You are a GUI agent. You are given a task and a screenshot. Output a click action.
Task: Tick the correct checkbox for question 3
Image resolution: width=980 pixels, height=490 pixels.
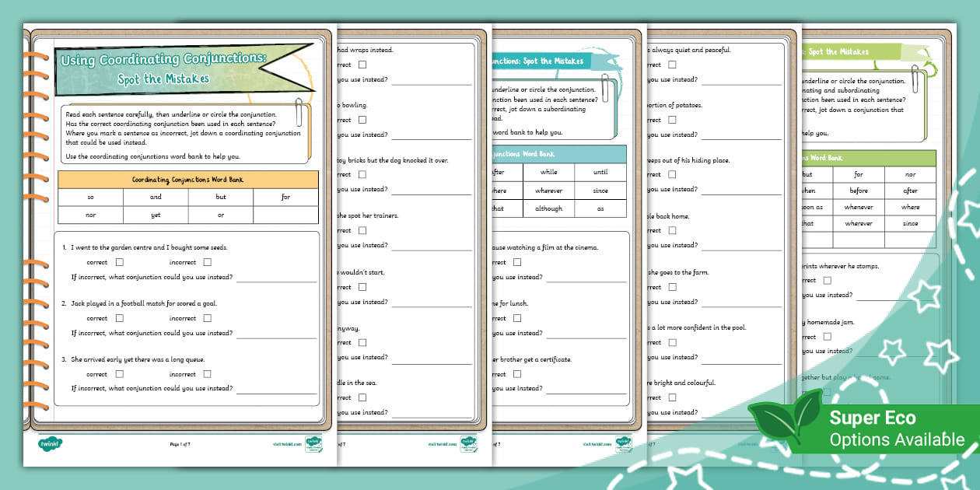(x=119, y=374)
